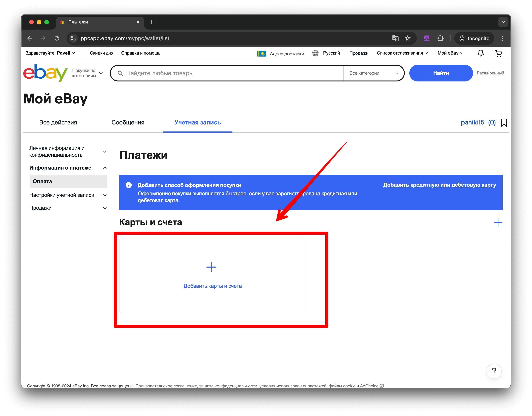Open Справка и помощь link

pyautogui.click(x=141, y=53)
